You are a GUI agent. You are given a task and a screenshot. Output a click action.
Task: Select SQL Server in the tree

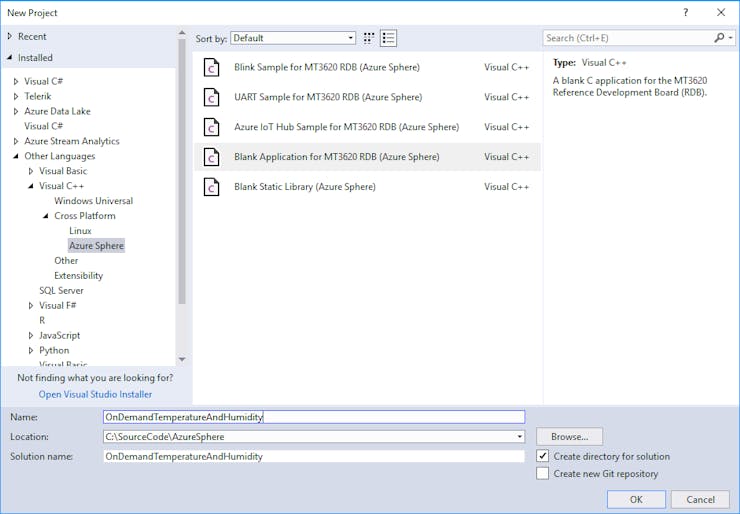[61, 290]
